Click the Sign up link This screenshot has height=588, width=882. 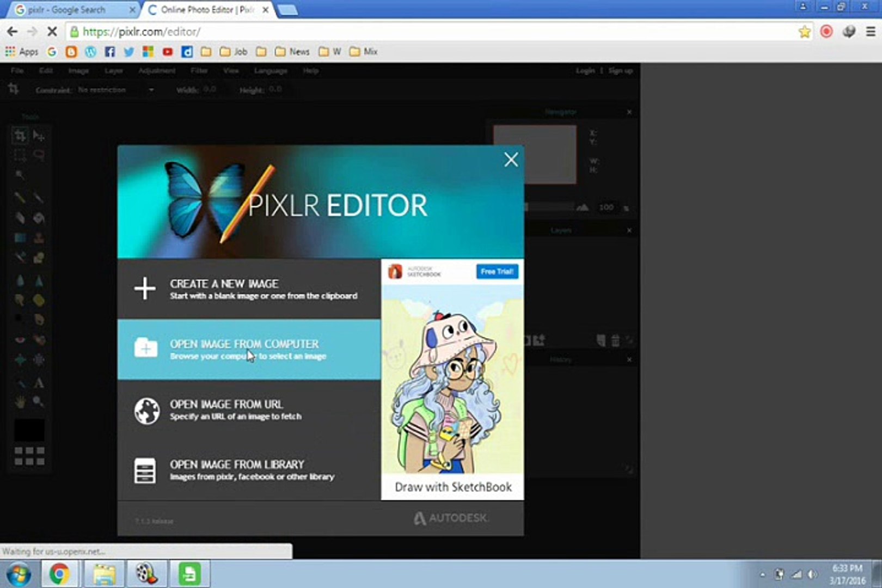tap(621, 71)
